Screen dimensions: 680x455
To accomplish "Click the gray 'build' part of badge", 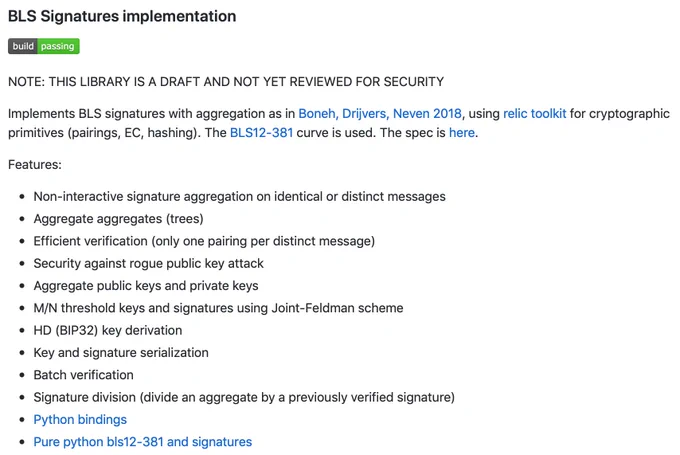I will pos(23,46).
